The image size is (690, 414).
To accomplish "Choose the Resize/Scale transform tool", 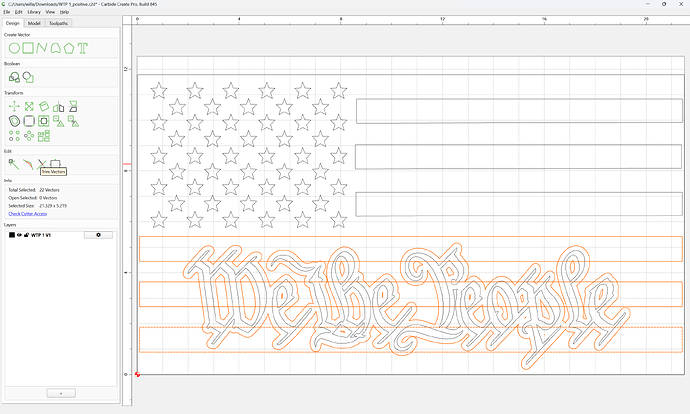I will (x=29, y=106).
